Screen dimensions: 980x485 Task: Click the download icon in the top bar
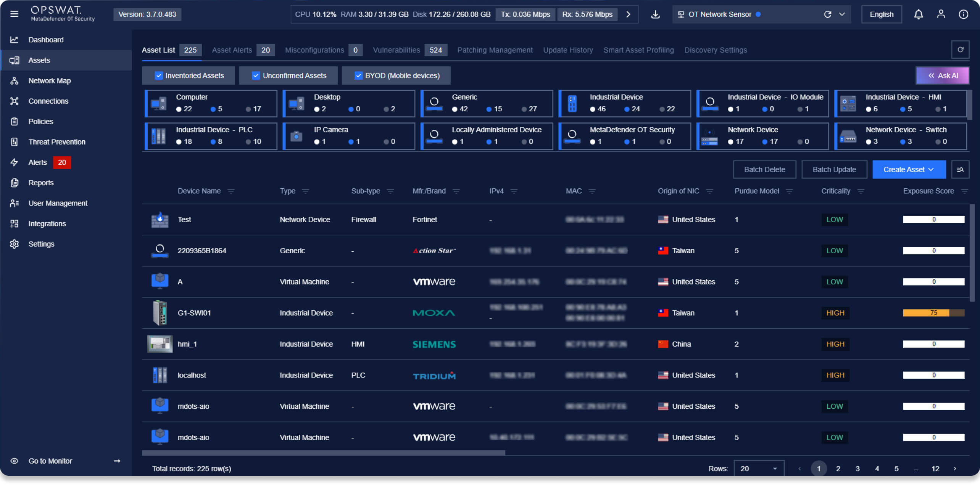pos(655,14)
